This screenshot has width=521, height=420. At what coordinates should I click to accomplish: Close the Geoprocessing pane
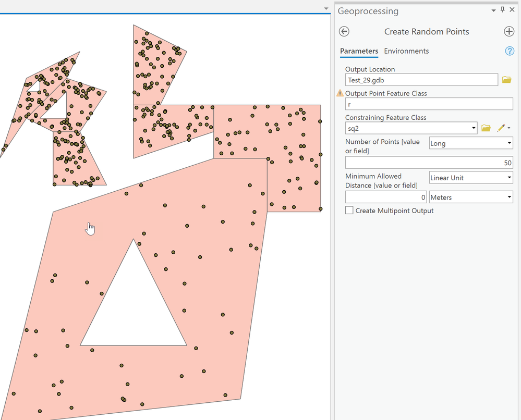[x=512, y=9]
